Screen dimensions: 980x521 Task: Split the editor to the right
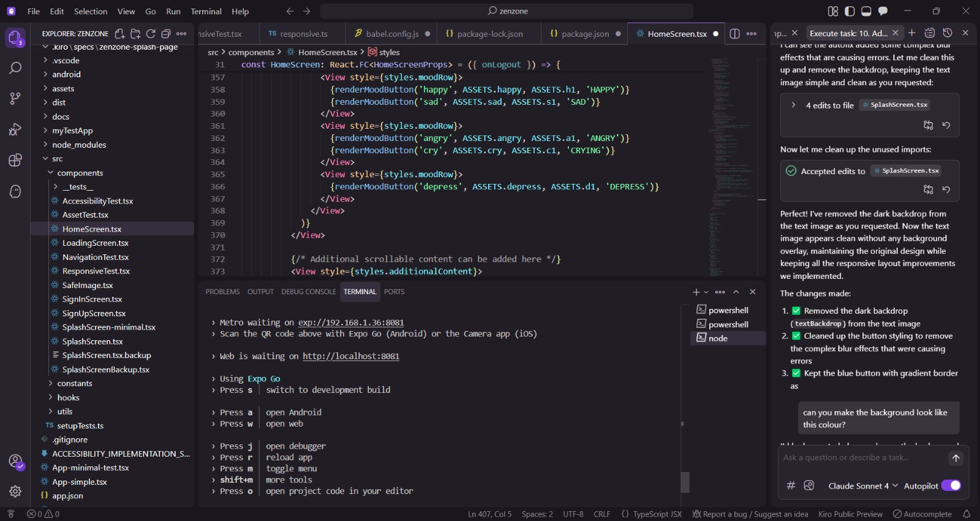734,34
